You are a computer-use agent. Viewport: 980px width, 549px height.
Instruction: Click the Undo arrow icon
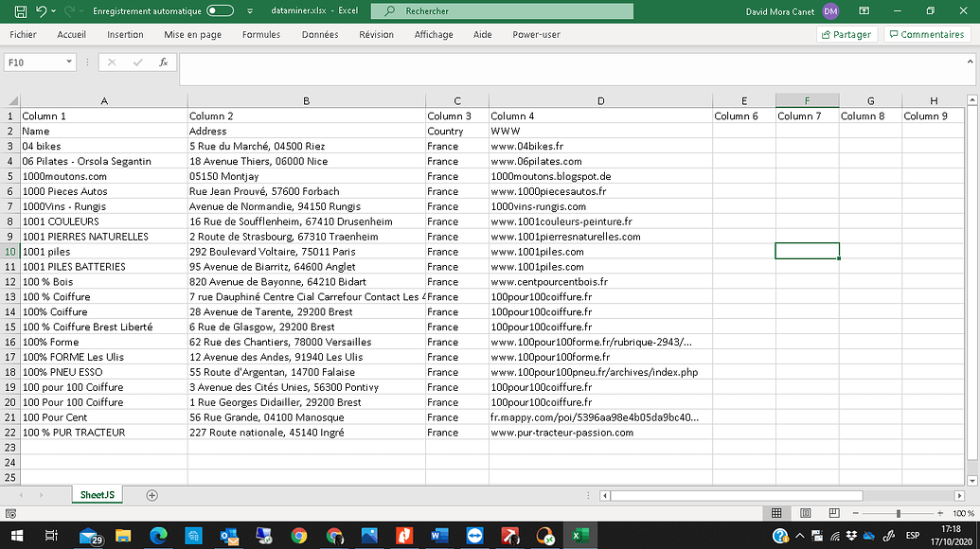click(42, 11)
